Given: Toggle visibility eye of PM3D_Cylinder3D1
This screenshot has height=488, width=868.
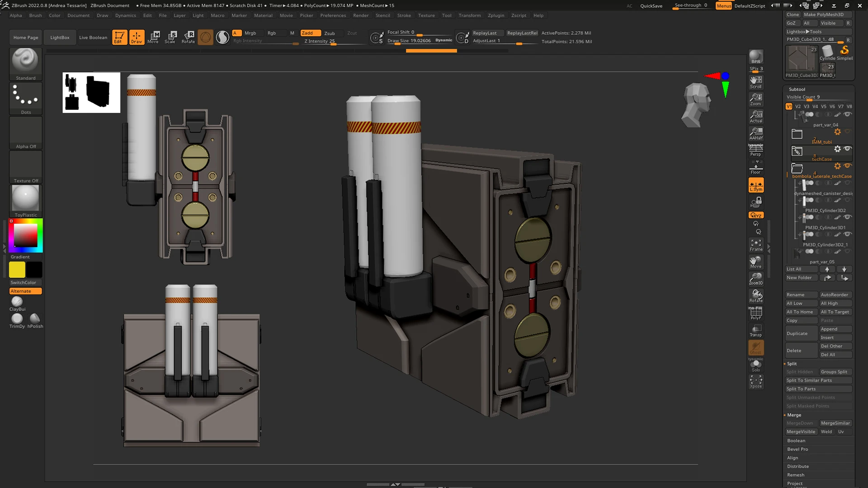Looking at the screenshot, I should tap(848, 217).
